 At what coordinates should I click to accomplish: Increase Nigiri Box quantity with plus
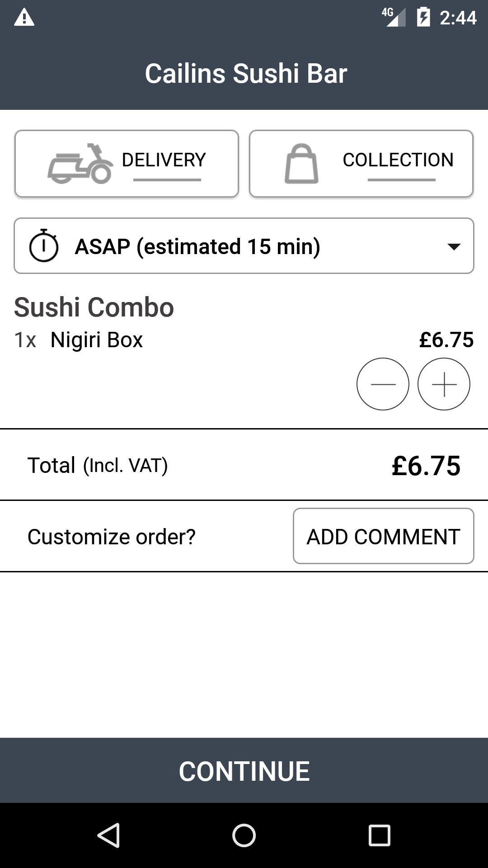(444, 384)
